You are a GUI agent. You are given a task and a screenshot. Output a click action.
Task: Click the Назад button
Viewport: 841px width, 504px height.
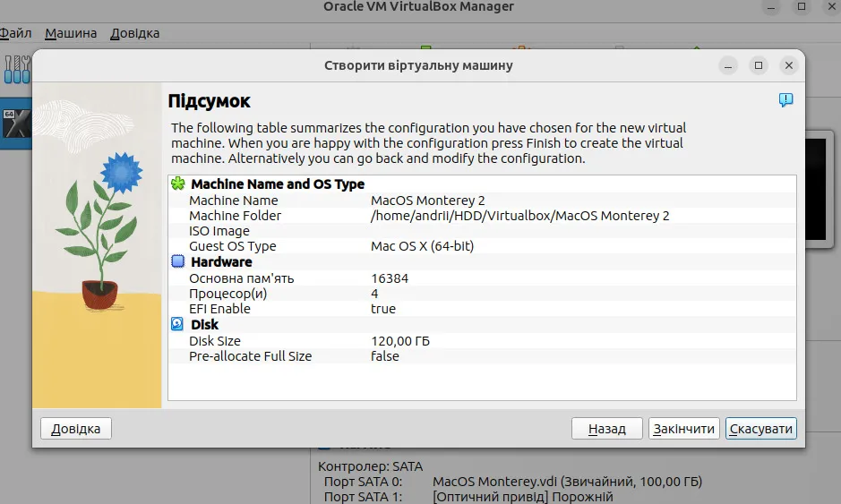[606, 429]
